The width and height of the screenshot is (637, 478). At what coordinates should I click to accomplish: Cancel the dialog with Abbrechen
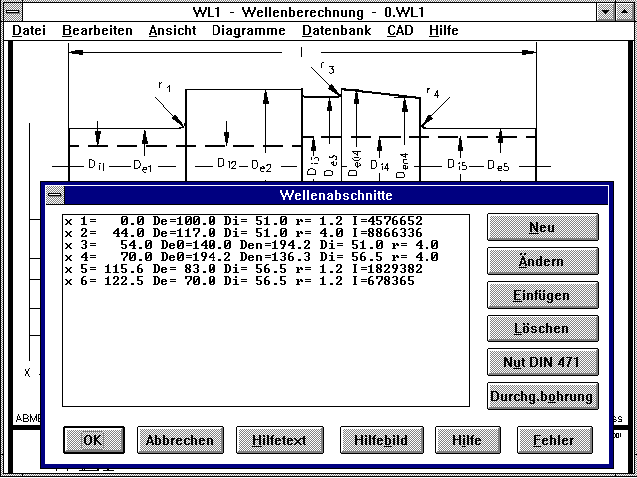(179, 440)
